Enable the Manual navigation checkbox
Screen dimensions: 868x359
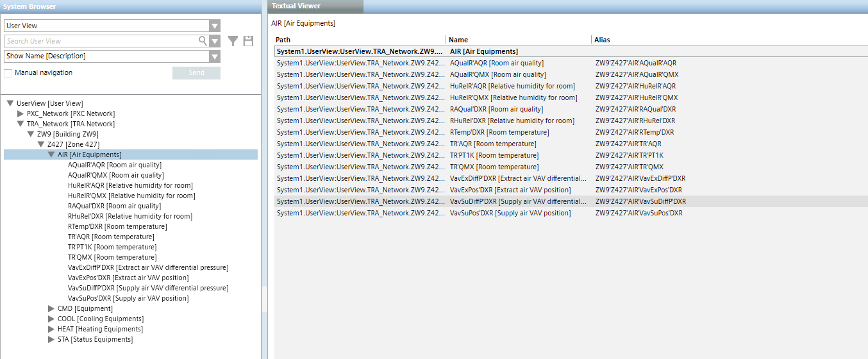(8, 73)
